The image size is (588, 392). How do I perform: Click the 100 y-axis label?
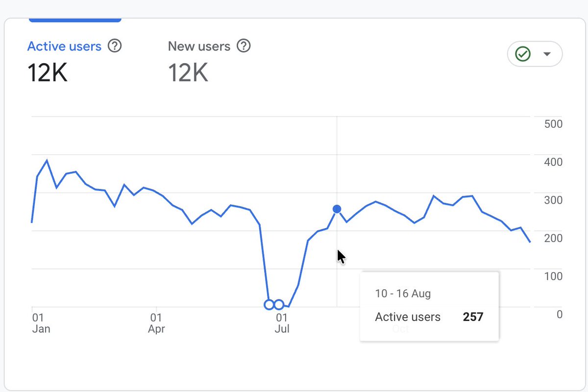(553, 277)
